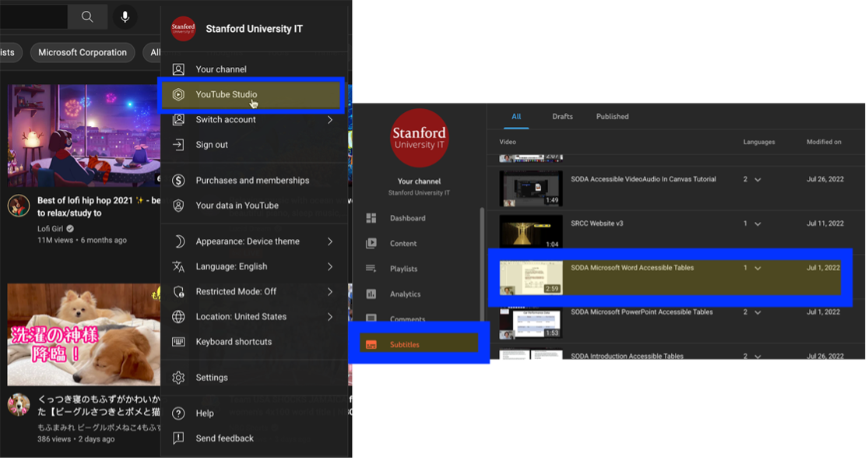This screenshot has height=461, width=868.
Task: Click the Lofi Girl channel avatar
Action: (18, 206)
